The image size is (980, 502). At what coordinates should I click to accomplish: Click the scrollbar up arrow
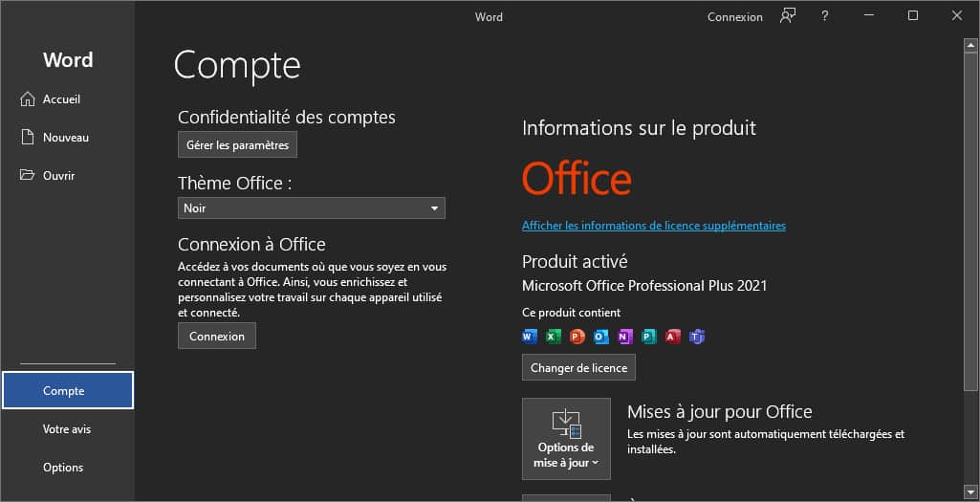point(970,45)
